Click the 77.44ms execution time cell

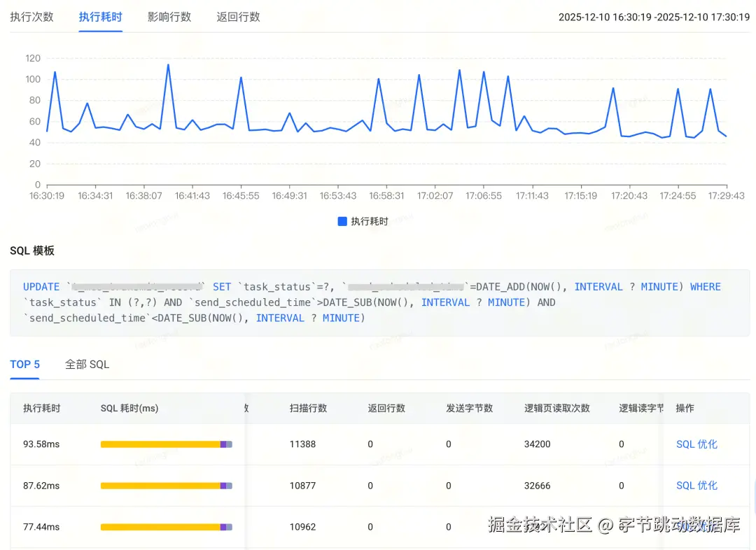(x=41, y=527)
